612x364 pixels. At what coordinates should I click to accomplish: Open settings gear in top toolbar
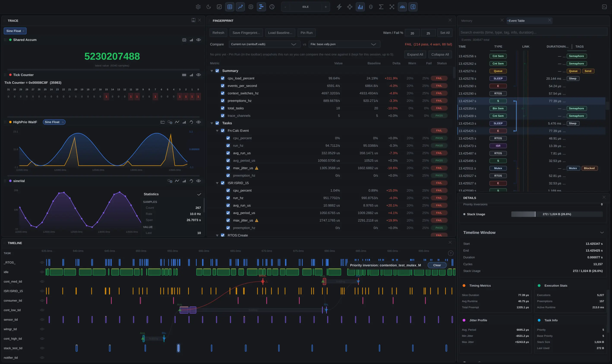click(x=198, y=7)
